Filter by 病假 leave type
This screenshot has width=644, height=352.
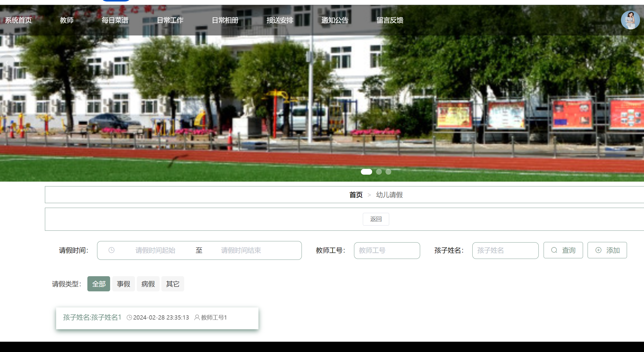(148, 284)
